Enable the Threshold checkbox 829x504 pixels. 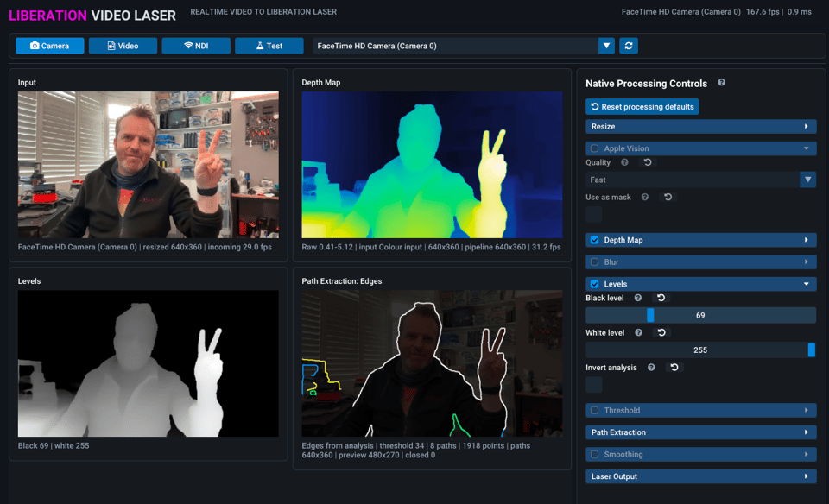[594, 411]
